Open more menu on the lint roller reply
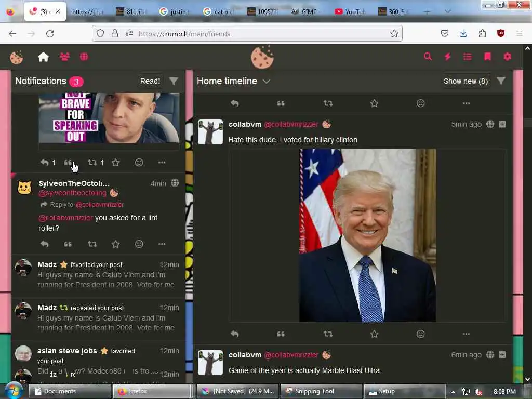This screenshot has width=532, height=399. click(162, 244)
